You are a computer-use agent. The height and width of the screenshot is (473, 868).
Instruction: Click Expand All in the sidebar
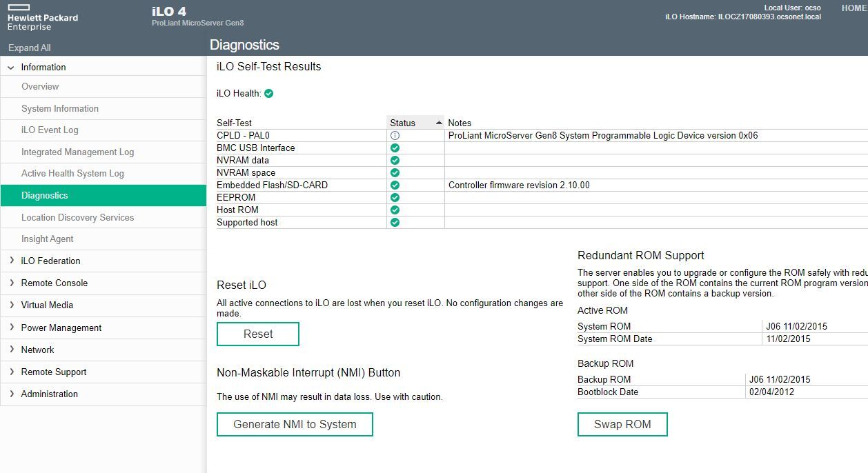[x=29, y=48]
